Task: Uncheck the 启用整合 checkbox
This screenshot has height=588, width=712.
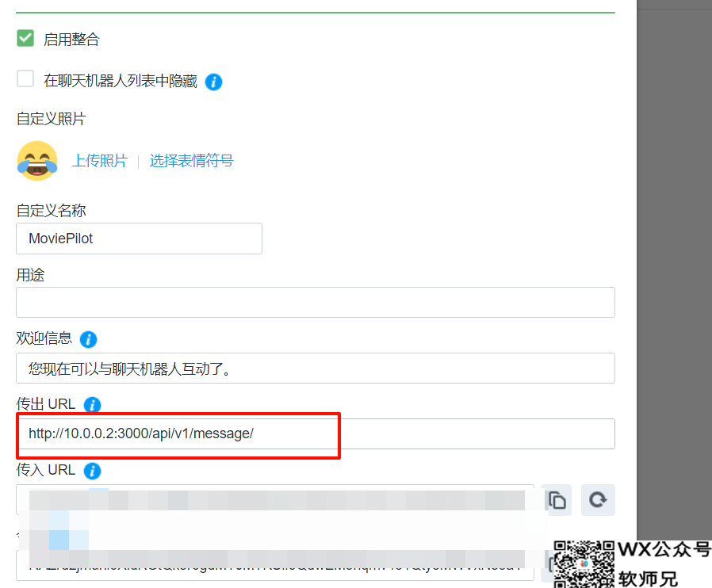Action: tap(25, 39)
